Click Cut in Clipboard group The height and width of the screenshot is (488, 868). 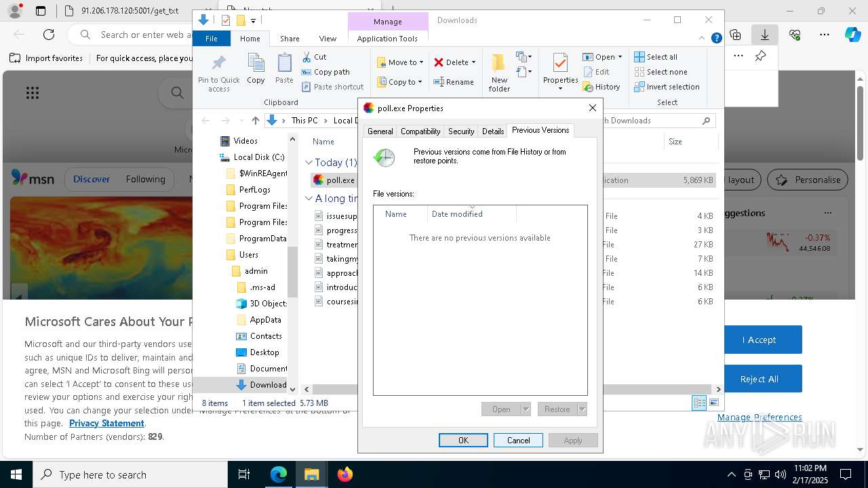(314, 57)
